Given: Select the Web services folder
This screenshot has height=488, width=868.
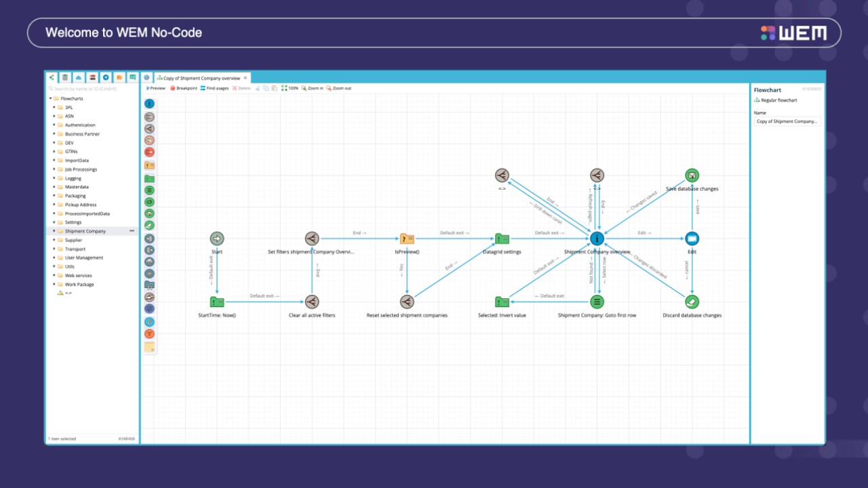Looking at the screenshot, I should 79,275.
